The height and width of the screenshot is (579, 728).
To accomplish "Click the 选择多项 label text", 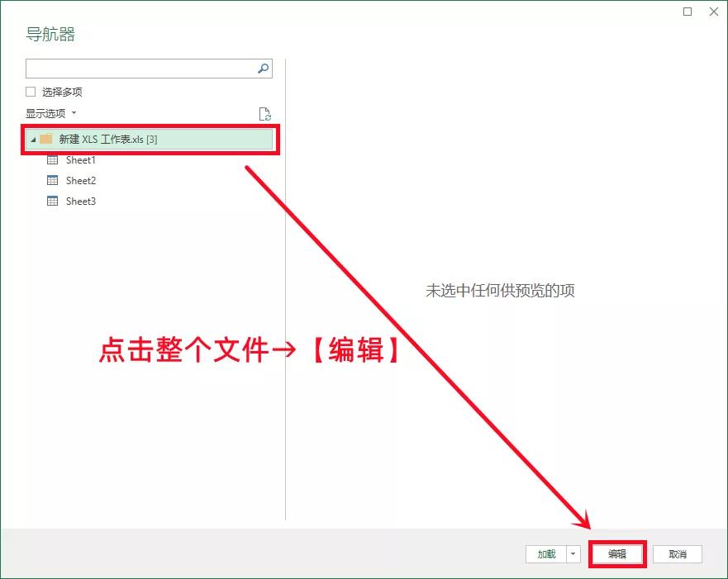I will pyautogui.click(x=62, y=93).
